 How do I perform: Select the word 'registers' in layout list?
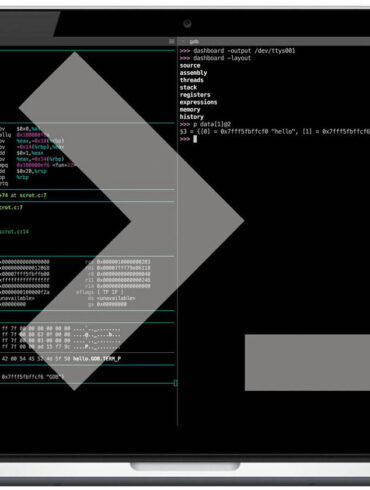(195, 95)
